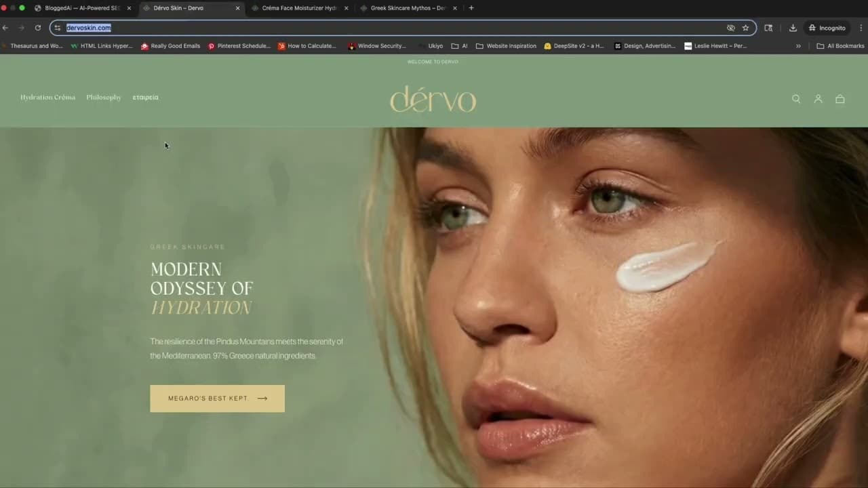View the shopping bag on Dervo header
868x488 pixels.
coord(840,98)
